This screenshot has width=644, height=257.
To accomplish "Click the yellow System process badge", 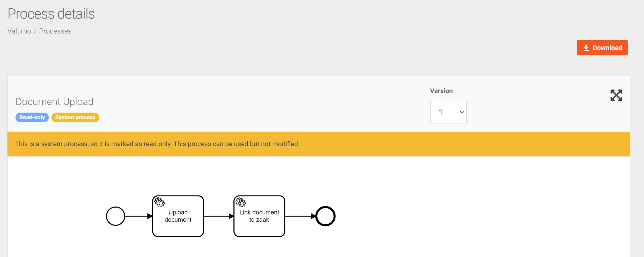I will [x=75, y=117].
